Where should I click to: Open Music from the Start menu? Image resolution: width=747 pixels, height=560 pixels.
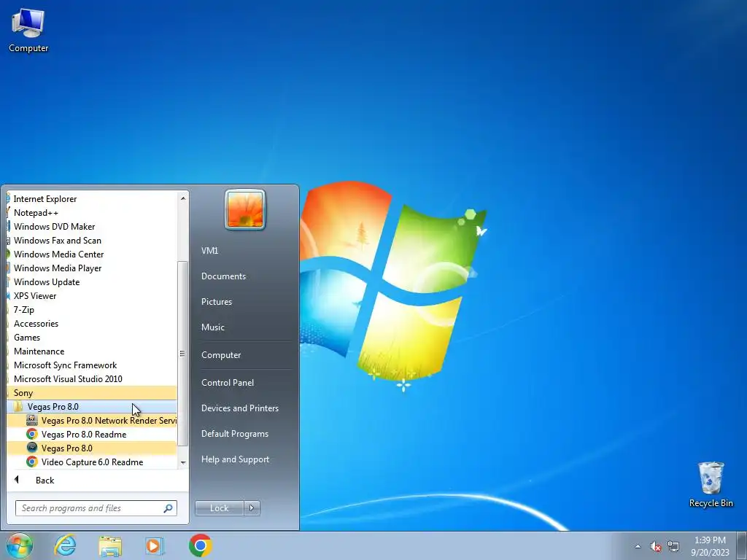tap(245, 327)
